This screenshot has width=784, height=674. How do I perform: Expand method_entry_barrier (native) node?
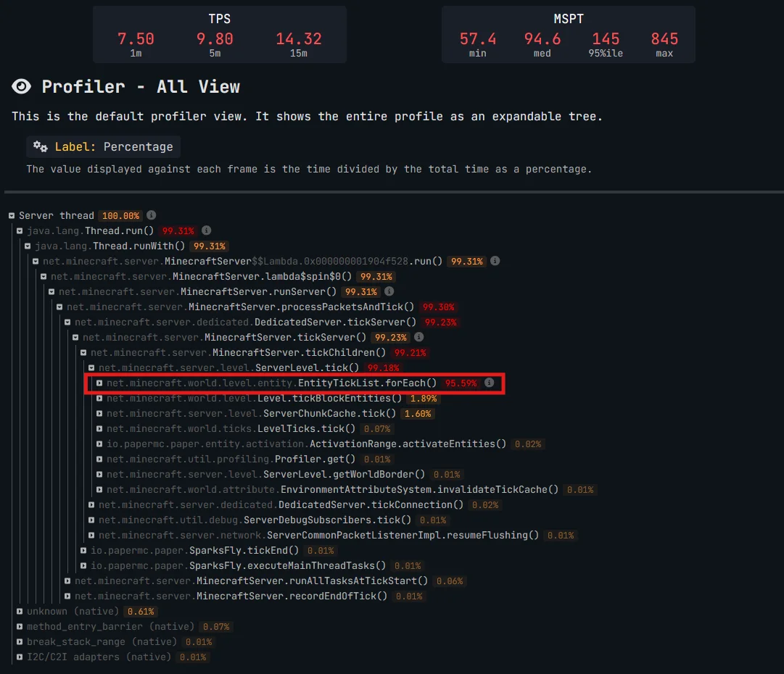(x=20, y=627)
